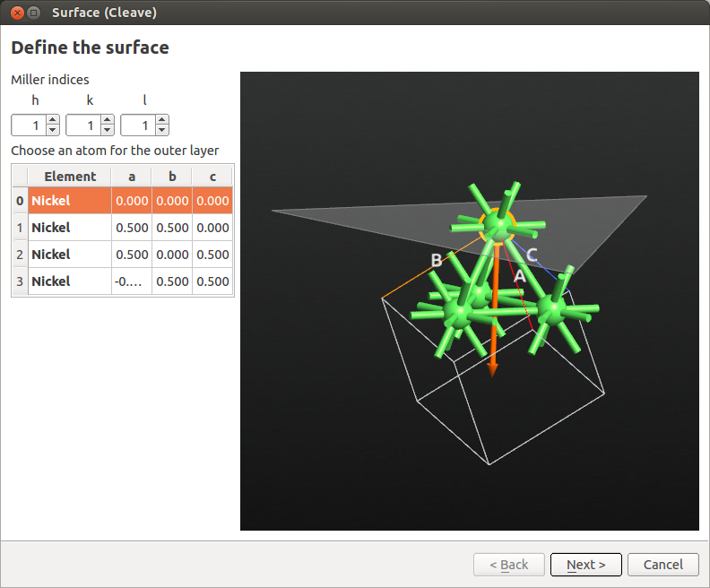Click row header number 3

(20, 281)
